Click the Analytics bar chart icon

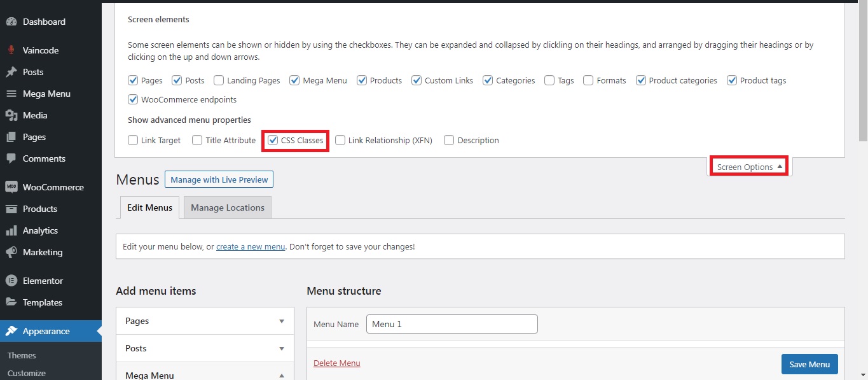click(x=11, y=230)
